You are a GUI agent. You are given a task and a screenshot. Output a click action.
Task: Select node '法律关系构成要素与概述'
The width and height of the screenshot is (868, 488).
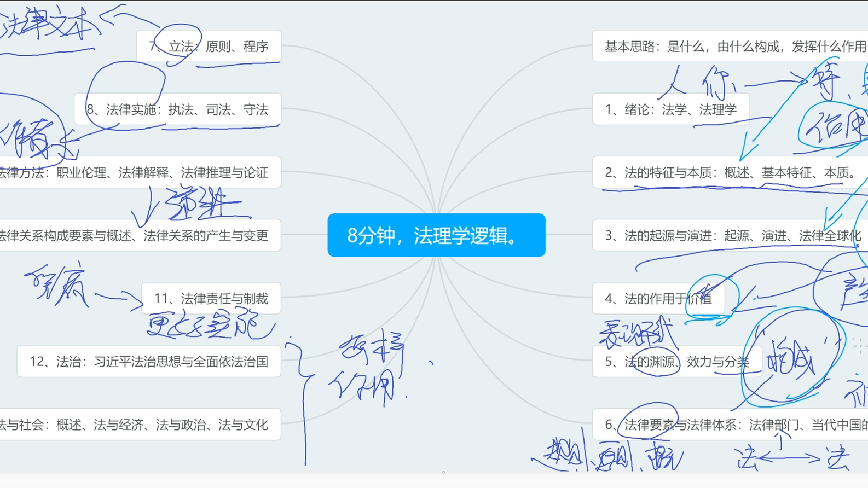click(x=140, y=235)
